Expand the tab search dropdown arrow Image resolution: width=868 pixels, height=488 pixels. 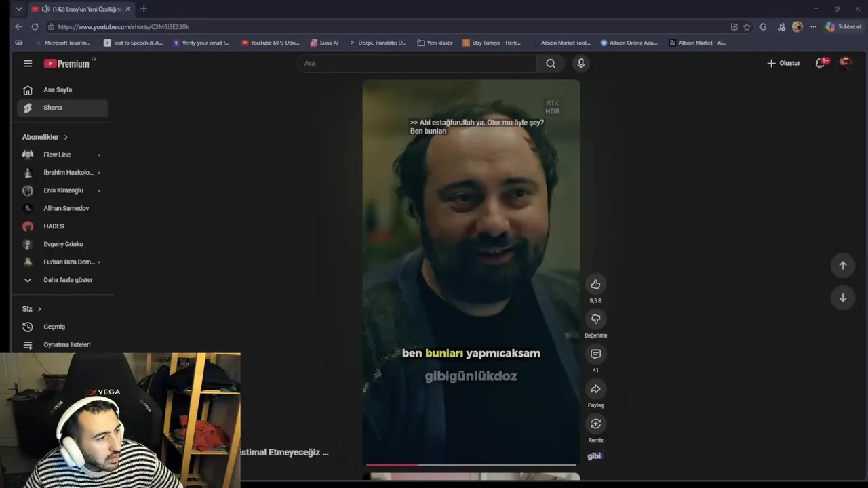pos(18,9)
